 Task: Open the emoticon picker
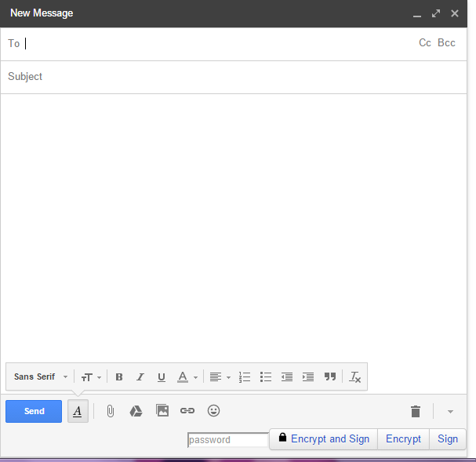pyautogui.click(x=213, y=410)
